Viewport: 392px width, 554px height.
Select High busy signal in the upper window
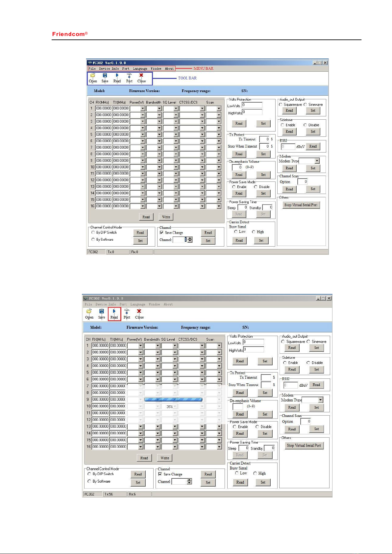[254, 232]
